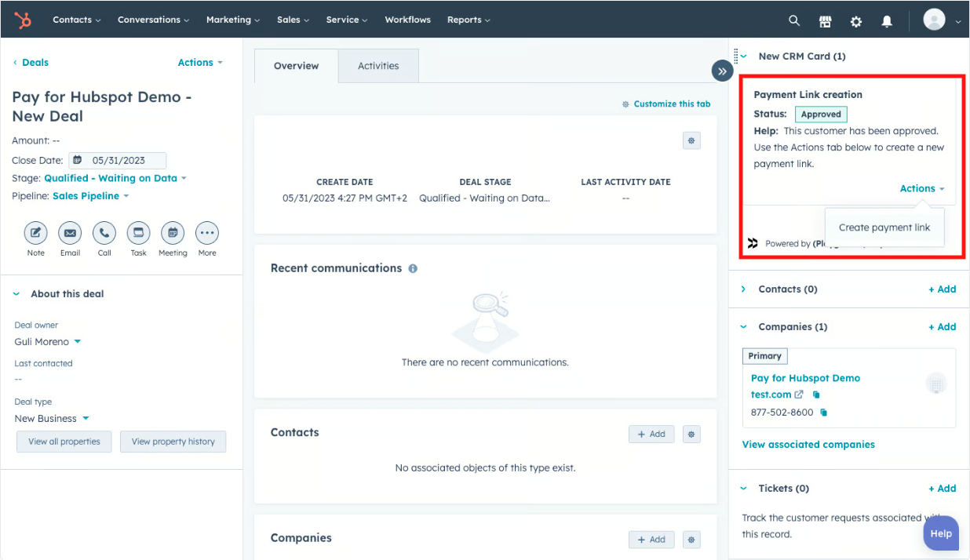Click the Task icon
The width and height of the screenshot is (970, 560).
pos(139,233)
